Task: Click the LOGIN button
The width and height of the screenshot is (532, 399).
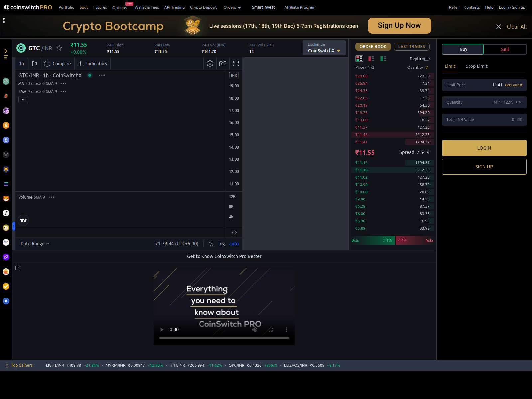Action: pyautogui.click(x=484, y=148)
